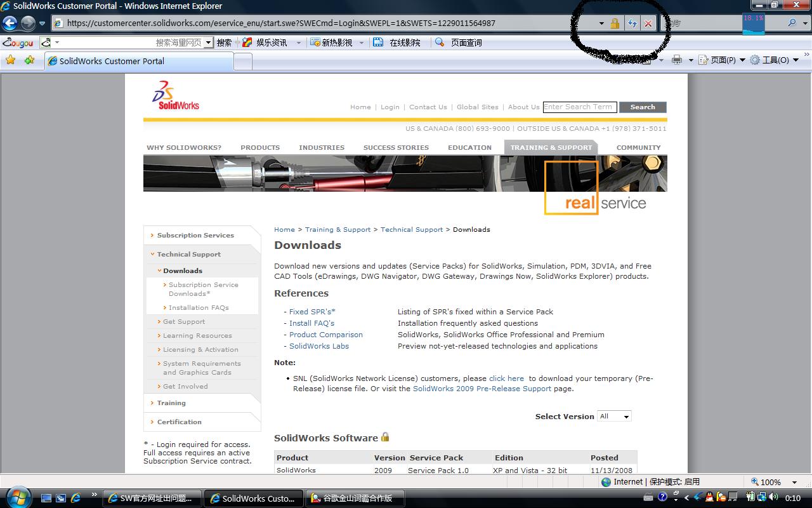Viewport: 812px width, 508px height.
Task: Switch to SW官方网址出问题 taskbar window
Action: [152, 498]
